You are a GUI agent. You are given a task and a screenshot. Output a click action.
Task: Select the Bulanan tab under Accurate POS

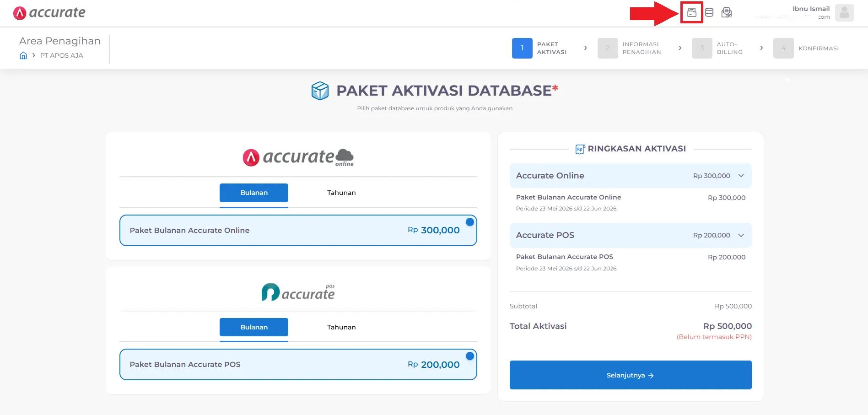[x=254, y=327]
